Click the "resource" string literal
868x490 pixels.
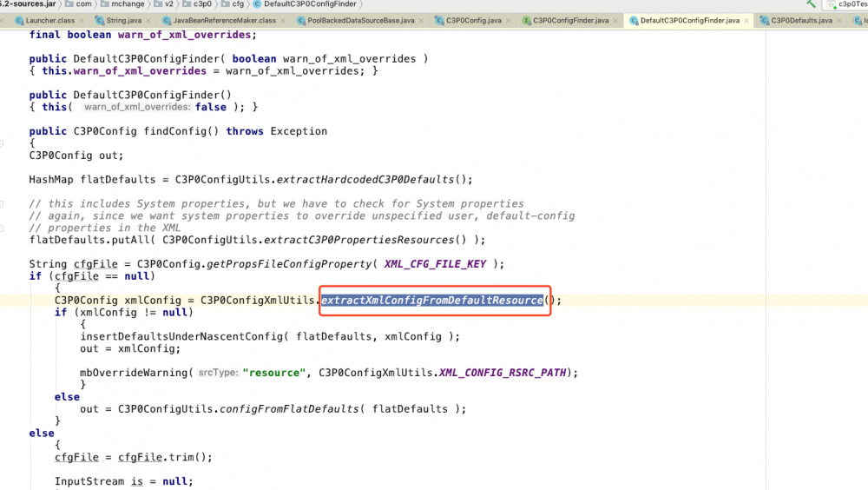[x=274, y=373]
